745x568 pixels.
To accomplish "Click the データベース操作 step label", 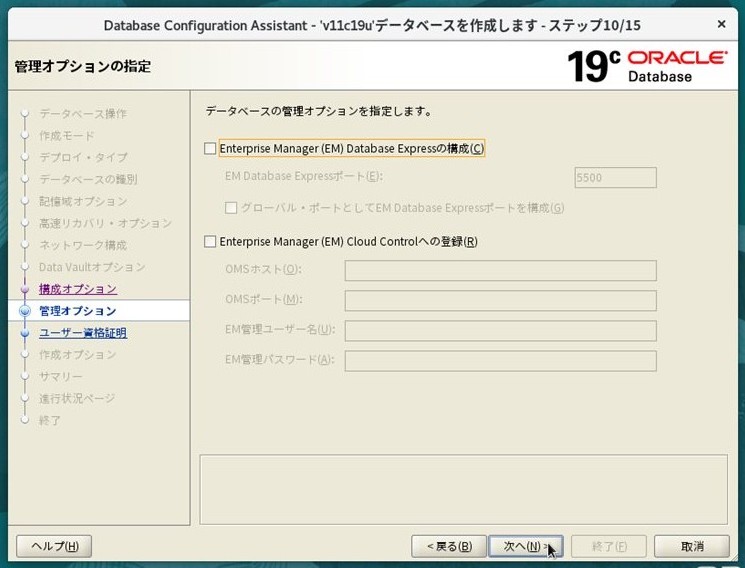I will pos(83,114).
